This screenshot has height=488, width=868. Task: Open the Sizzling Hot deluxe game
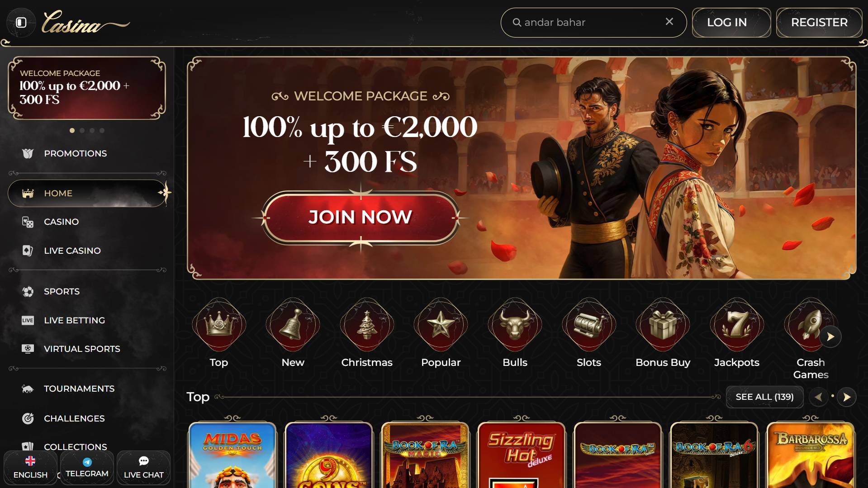pos(521,455)
